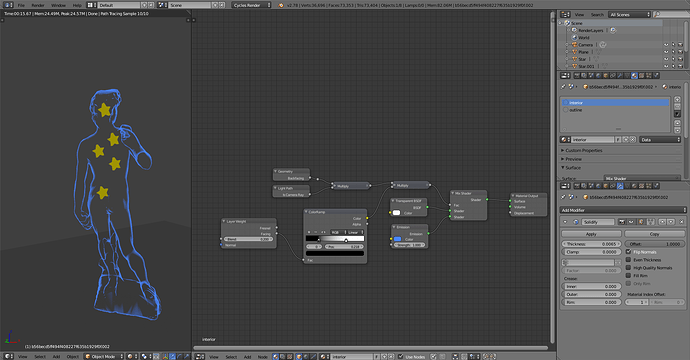
Task: Collapse the Surface panel
Action: (x=573, y=168)
